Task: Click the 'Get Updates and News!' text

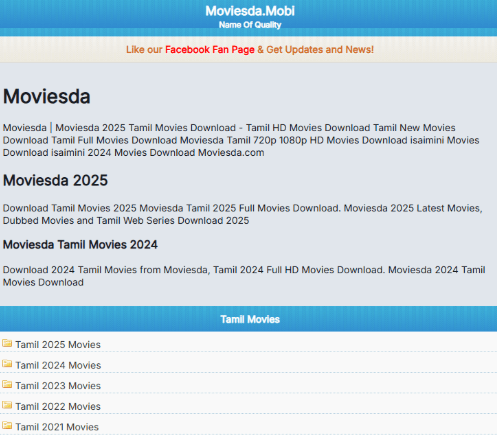Action: tap(320, 50)
